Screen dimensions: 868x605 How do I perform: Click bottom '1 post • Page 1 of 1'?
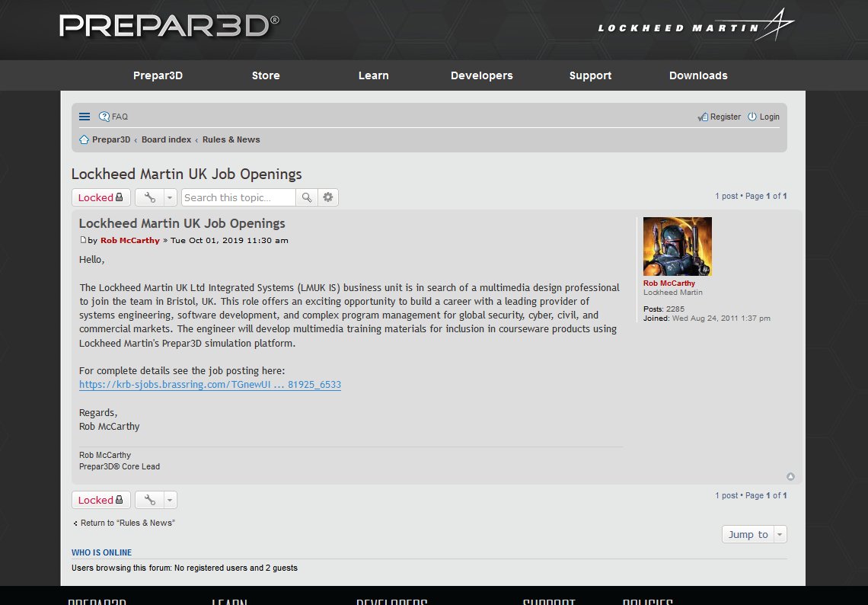(751, 496)
